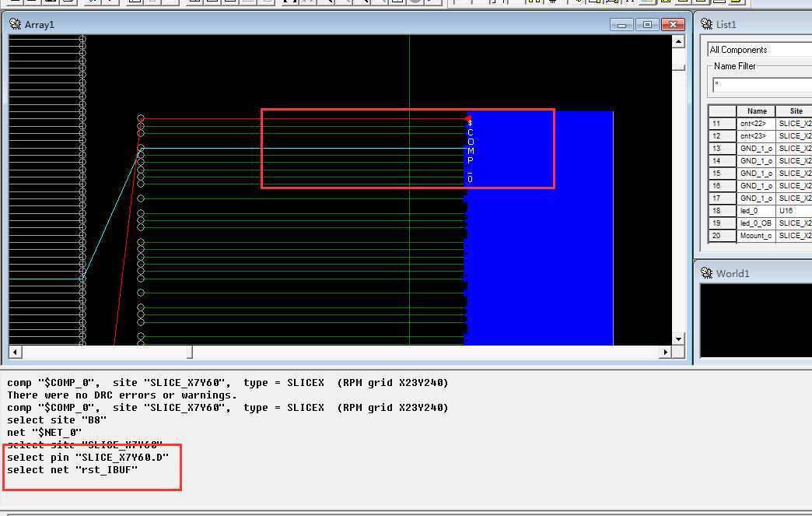The width and height of the screenshot is (812, 516).
Task: Click log line select pin "SLICE_X7Y60.D"
Action: click(x=88, y=458)
